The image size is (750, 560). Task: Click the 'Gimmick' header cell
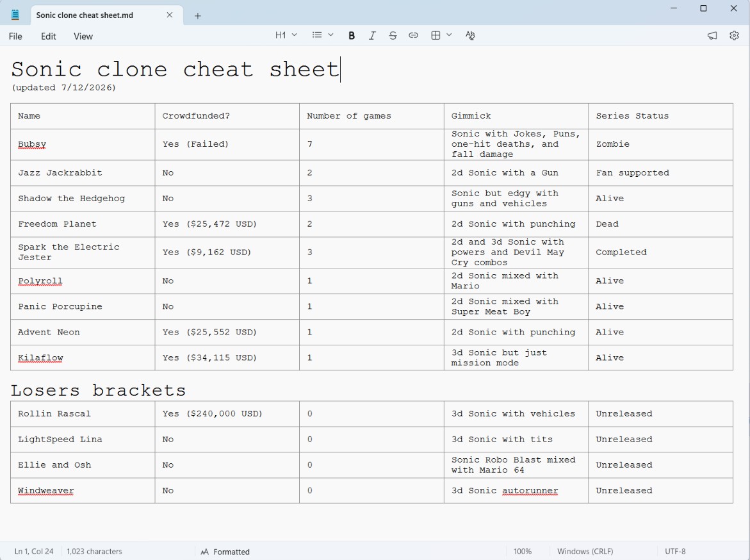coord(516,116)
